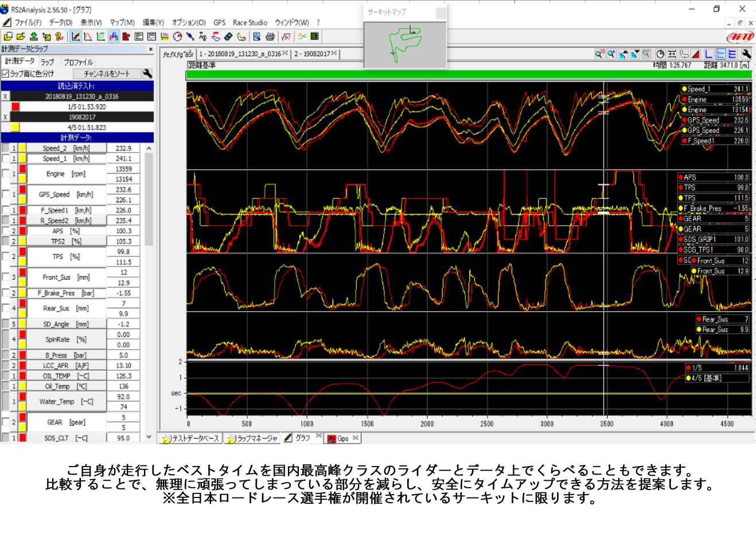Open the print preview magnifier icon
Screen dimensions: 756x533
tap(256, 37)
